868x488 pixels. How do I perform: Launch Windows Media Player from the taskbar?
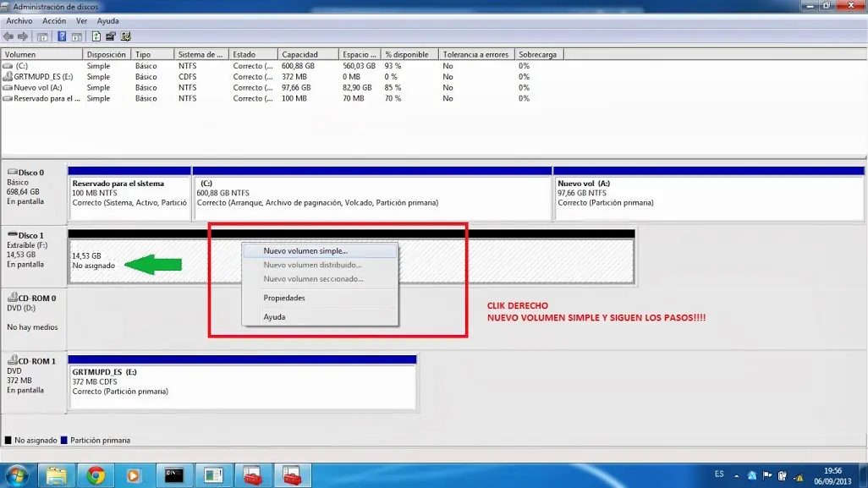[135, 474]
